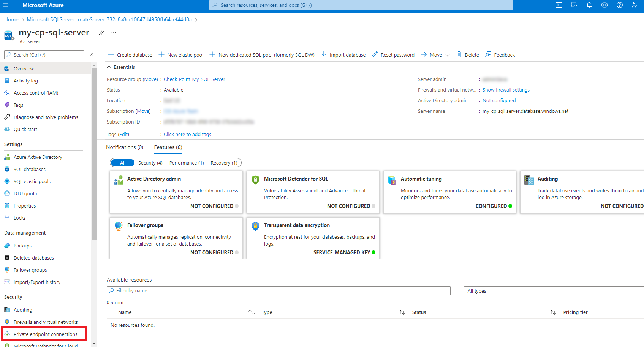Open the Microsoft Defender for SQL card

tap(313, 192)
